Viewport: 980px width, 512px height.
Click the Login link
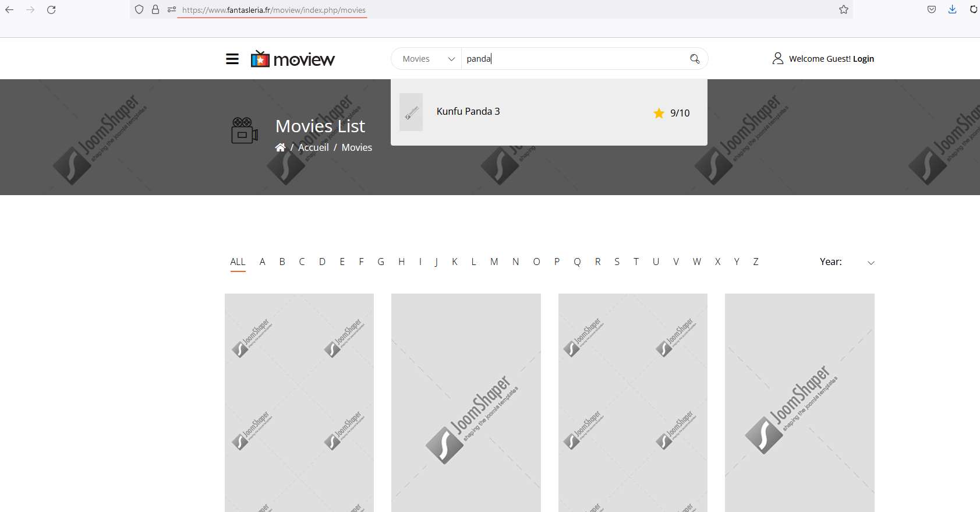[863, 59]
